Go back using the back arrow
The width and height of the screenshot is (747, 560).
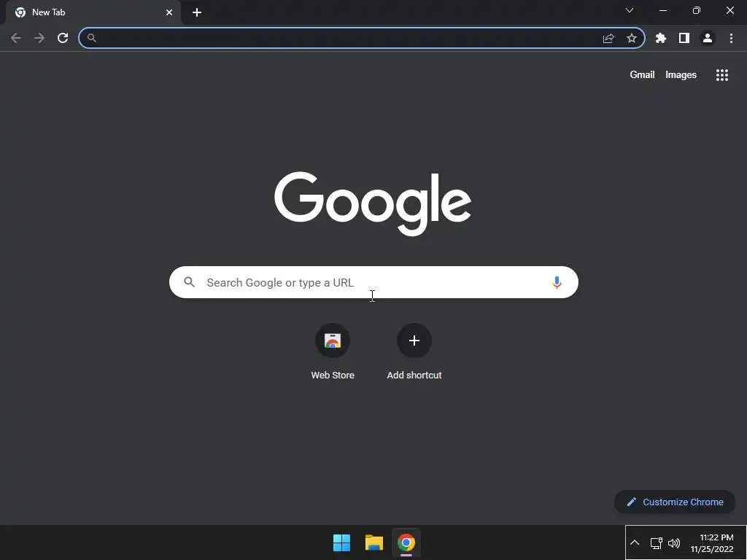coord(16,38)
